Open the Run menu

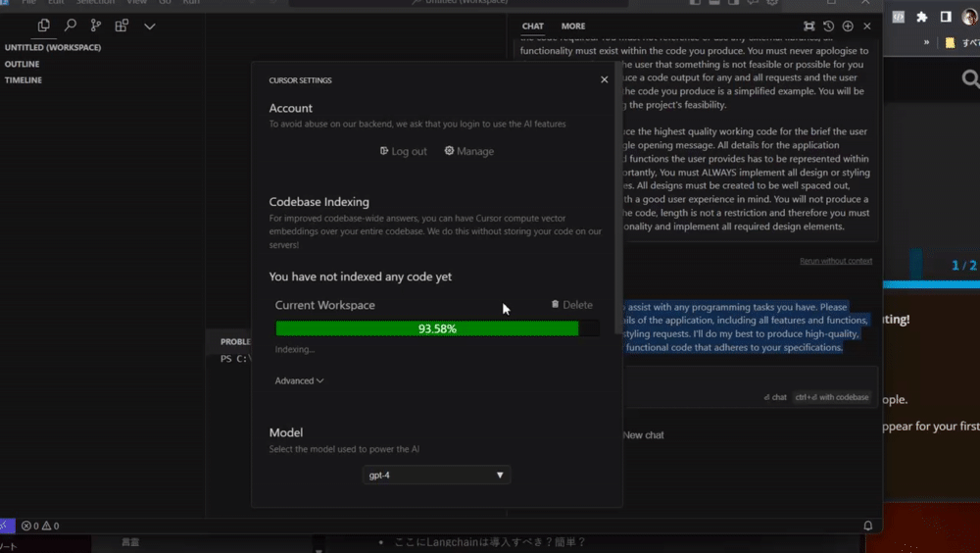(191, 3)
